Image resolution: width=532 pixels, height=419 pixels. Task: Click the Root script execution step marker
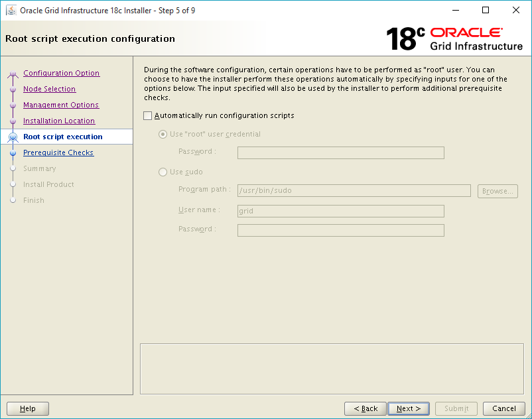tap(13, 137)
